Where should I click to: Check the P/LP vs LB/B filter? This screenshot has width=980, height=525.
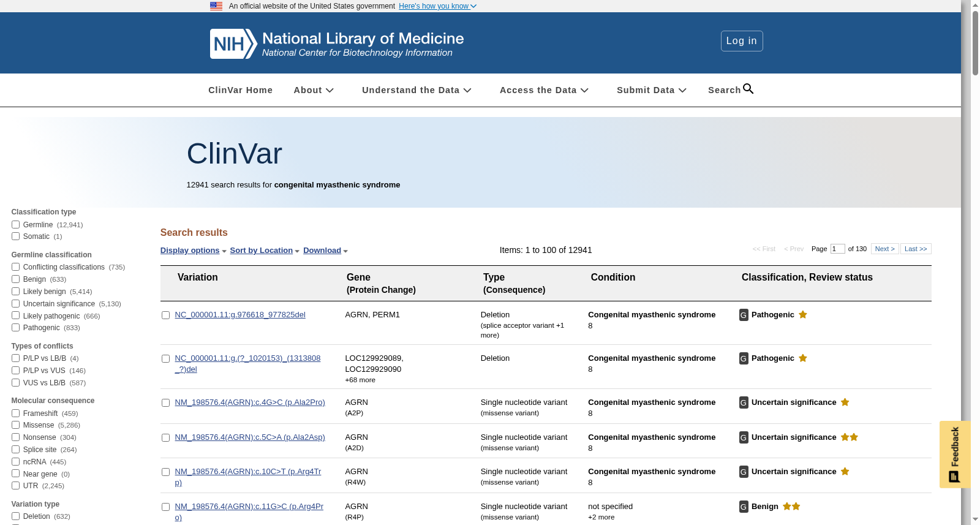click(15, 358)
